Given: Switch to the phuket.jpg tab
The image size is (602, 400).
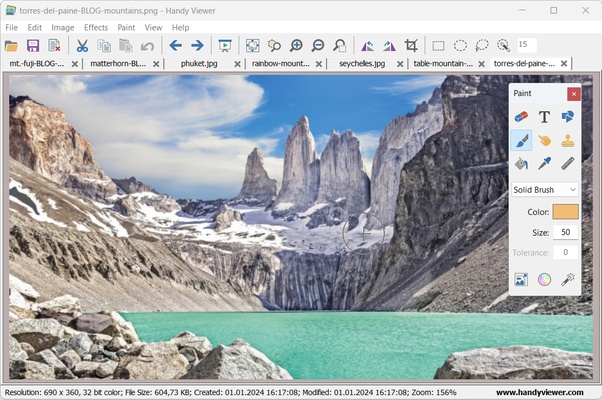Looking at the screenshot, I should tap(204, 63).
